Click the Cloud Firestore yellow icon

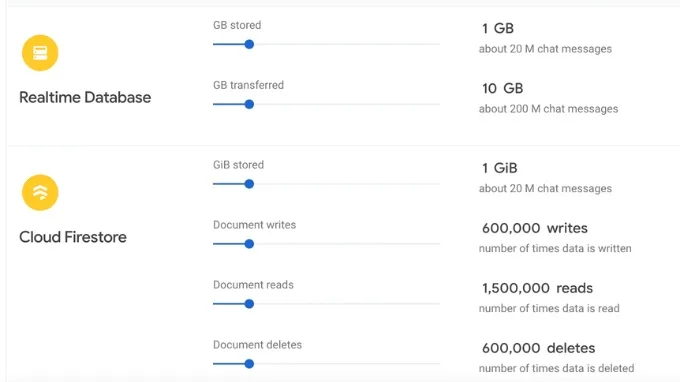tap(40, 193)
